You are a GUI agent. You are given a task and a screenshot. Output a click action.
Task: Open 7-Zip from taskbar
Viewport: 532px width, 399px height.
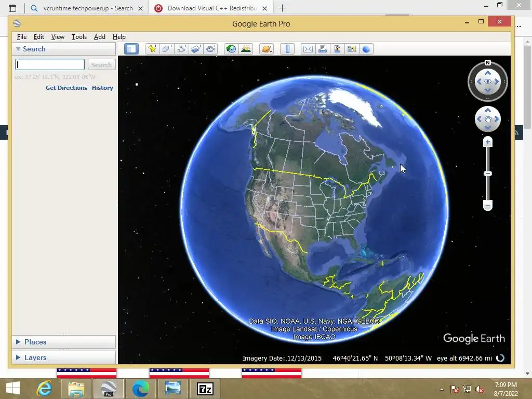coord(205,389)
